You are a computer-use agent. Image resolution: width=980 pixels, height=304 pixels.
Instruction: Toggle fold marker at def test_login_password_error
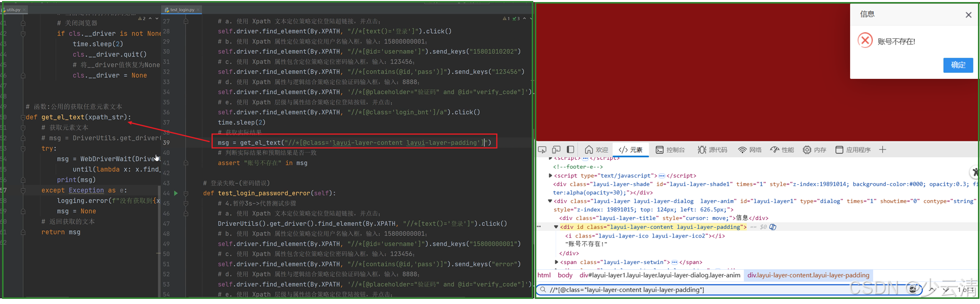pyautogui.click(x=186, y=193)
